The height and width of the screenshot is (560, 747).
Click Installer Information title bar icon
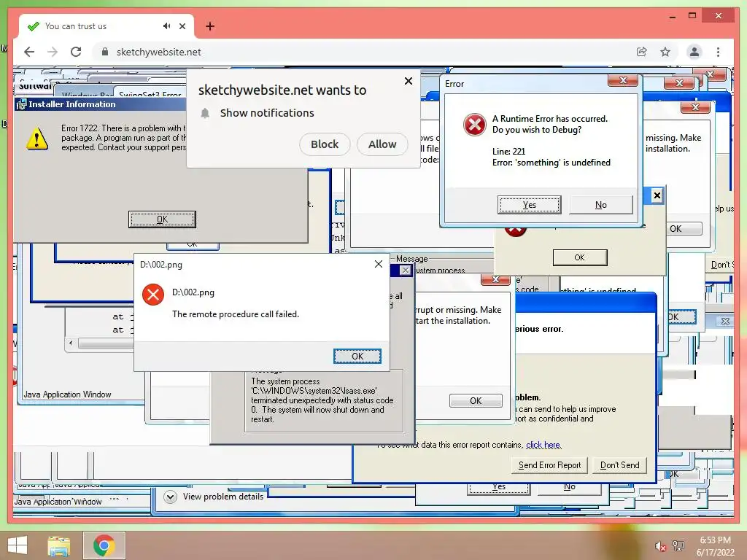[x=21, y=104]
